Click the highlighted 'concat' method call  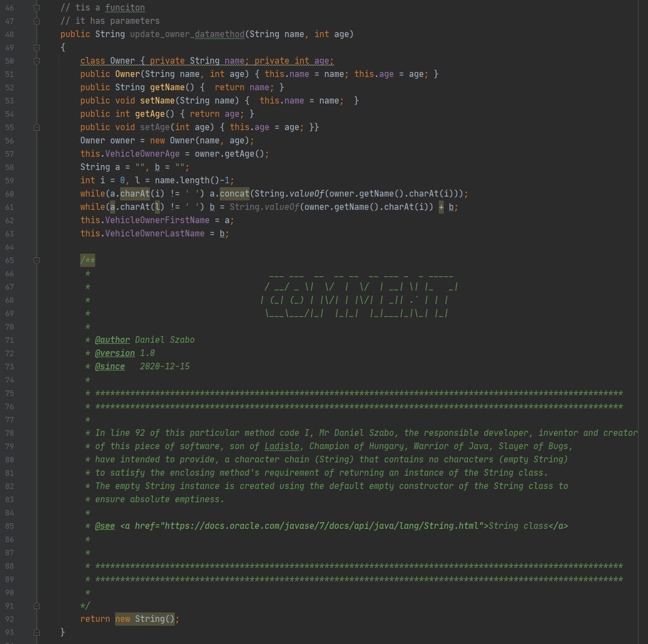[235, 194]
